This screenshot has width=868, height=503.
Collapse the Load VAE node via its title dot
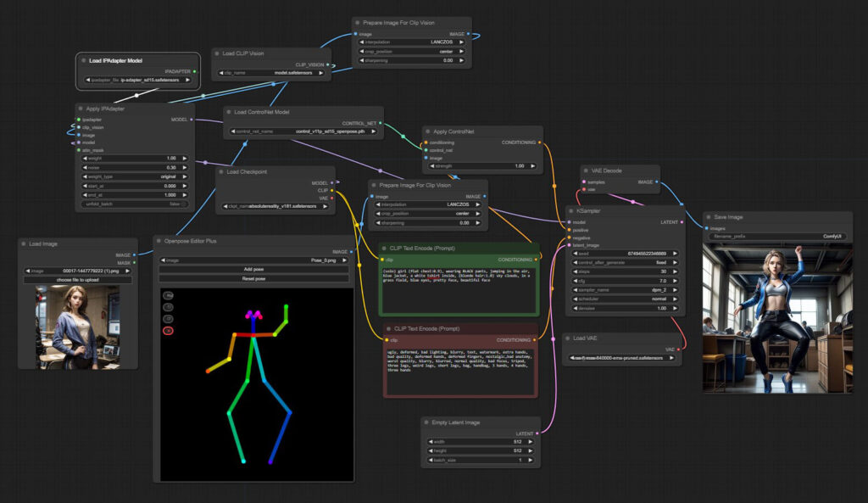(x=567, y=338)
